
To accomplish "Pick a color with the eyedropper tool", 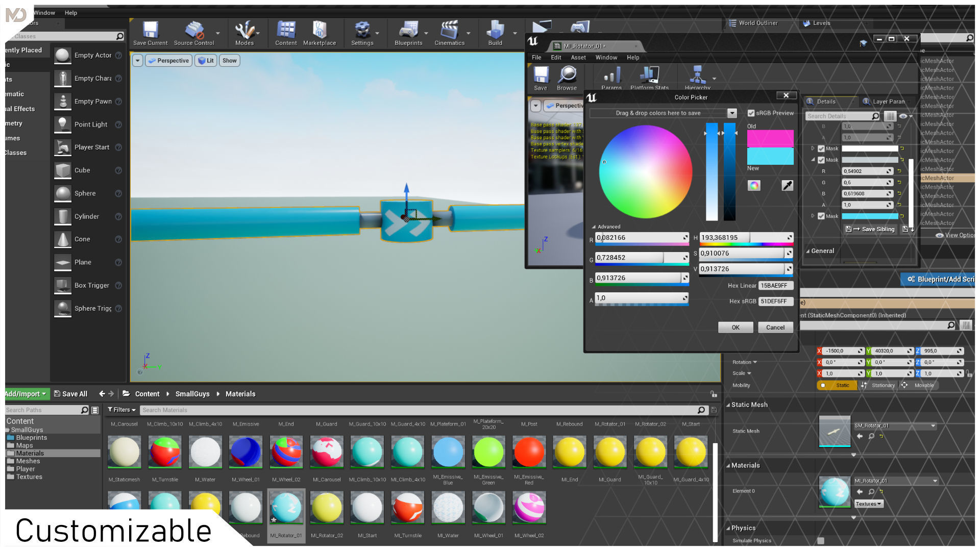I will [x=787, y=186].
